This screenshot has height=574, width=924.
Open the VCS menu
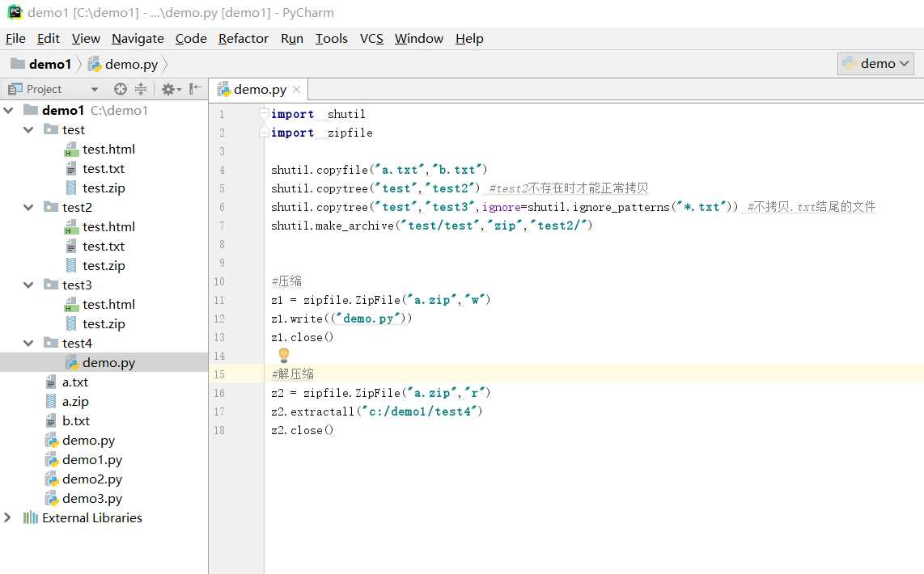click(371, 38)
